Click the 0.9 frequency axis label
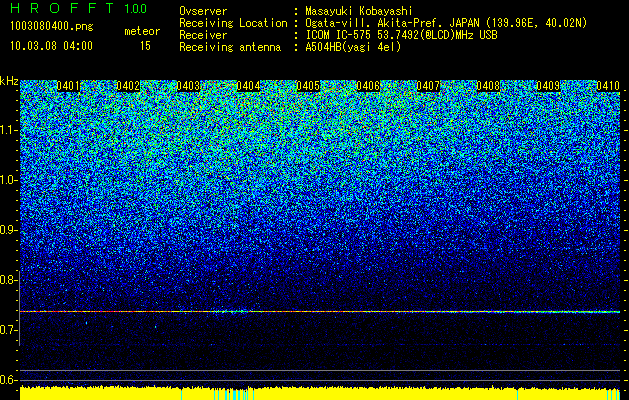Viewport: 629px width, 400px height. click(9, 230)
